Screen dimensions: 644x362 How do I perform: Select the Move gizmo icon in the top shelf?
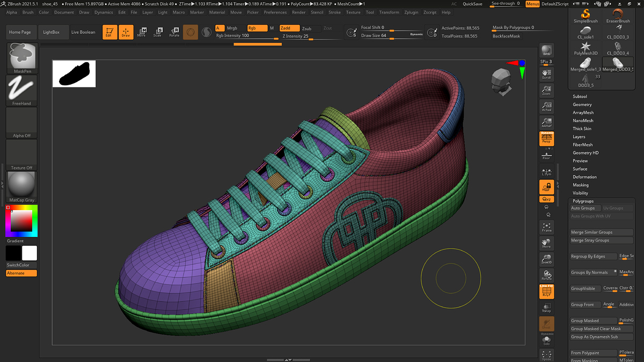tap(142, 32)
